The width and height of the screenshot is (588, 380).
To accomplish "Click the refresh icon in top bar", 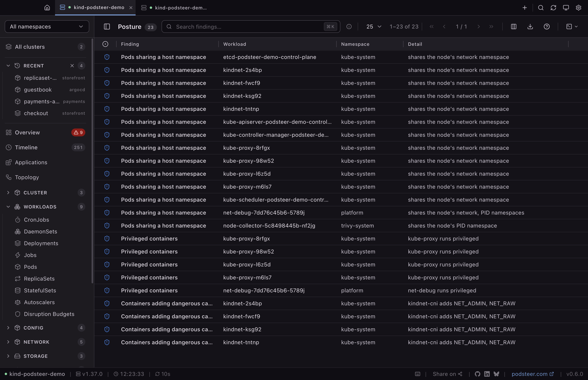I will click(x=553, y=8).
